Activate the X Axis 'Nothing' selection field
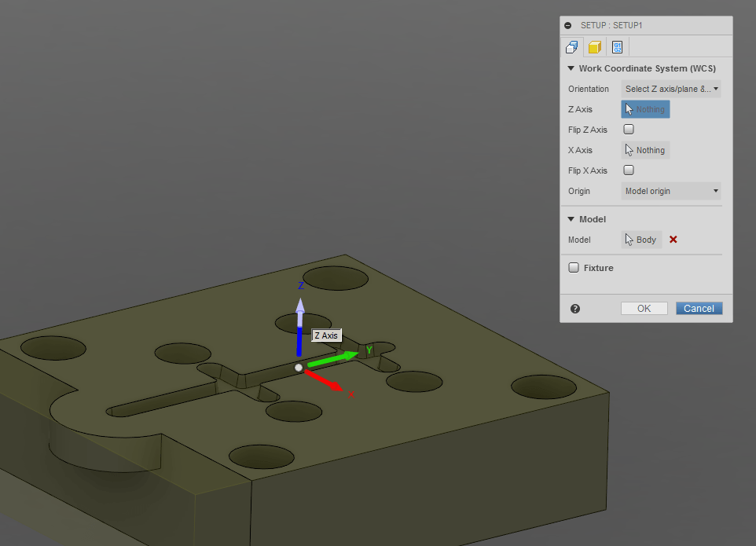 click(645, 149)
